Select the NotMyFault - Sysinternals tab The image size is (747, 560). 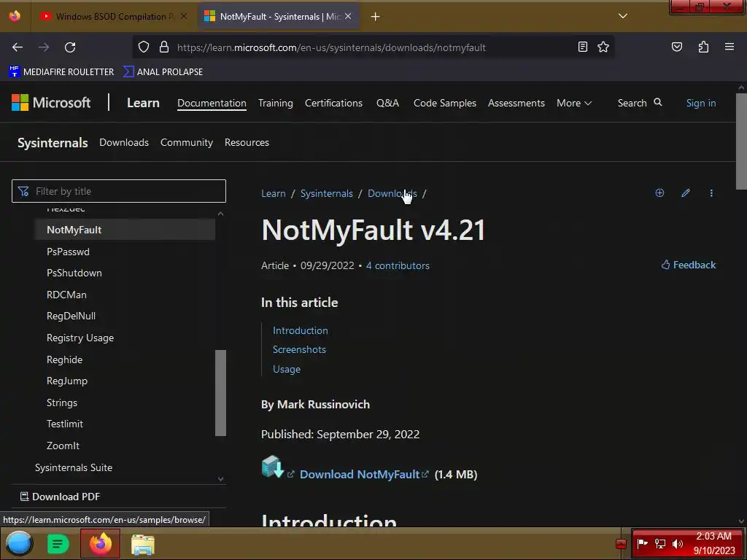(x=279, y=17)
